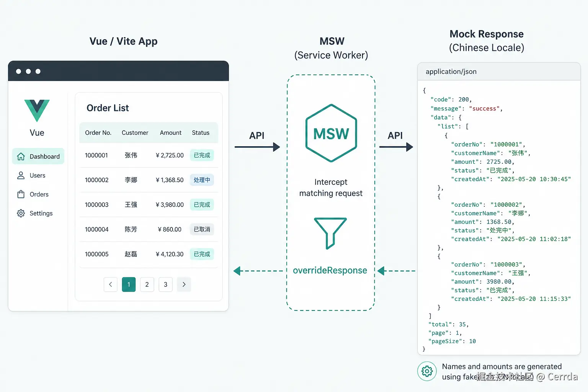Screen dimensions: 588x392
Task: Go to the next page with right chevron
Action: pyautogui.click(x=184, y=284)
